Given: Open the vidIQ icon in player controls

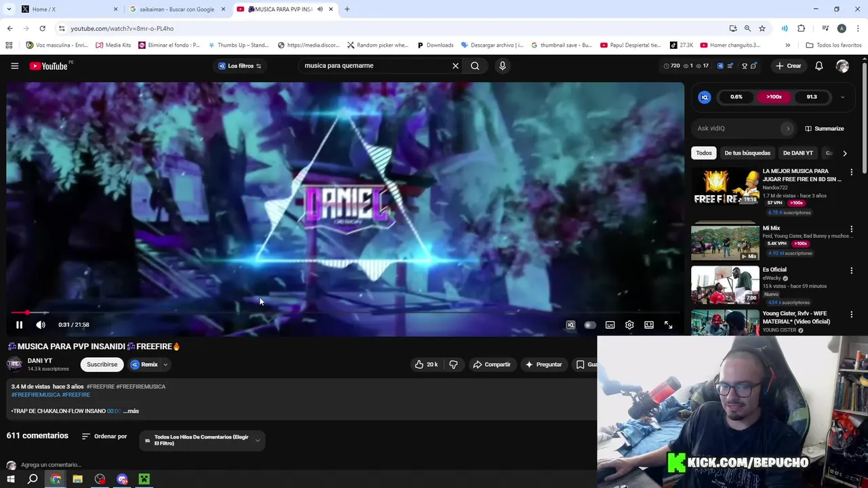Looking at the screenshot, I should coord(570,325).
